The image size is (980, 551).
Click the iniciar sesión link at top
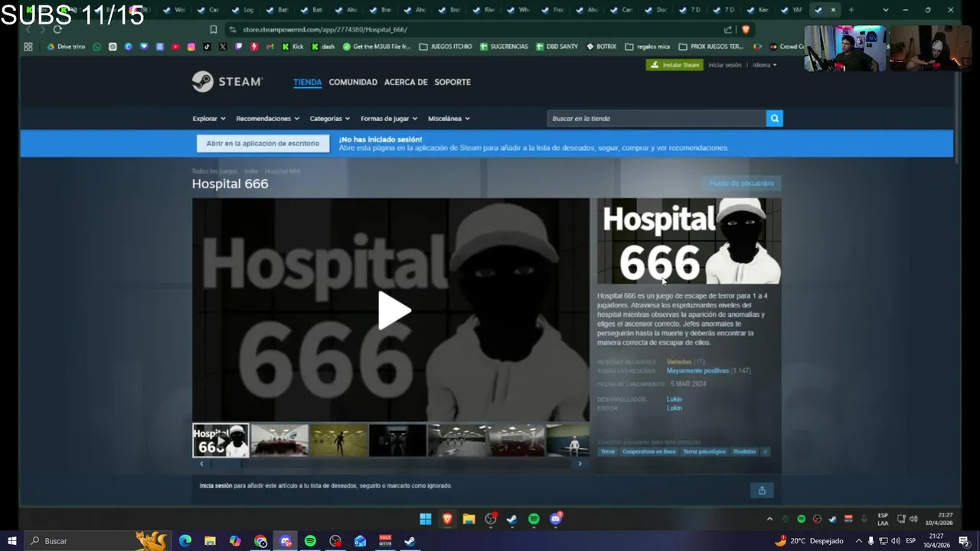[724, 65]
